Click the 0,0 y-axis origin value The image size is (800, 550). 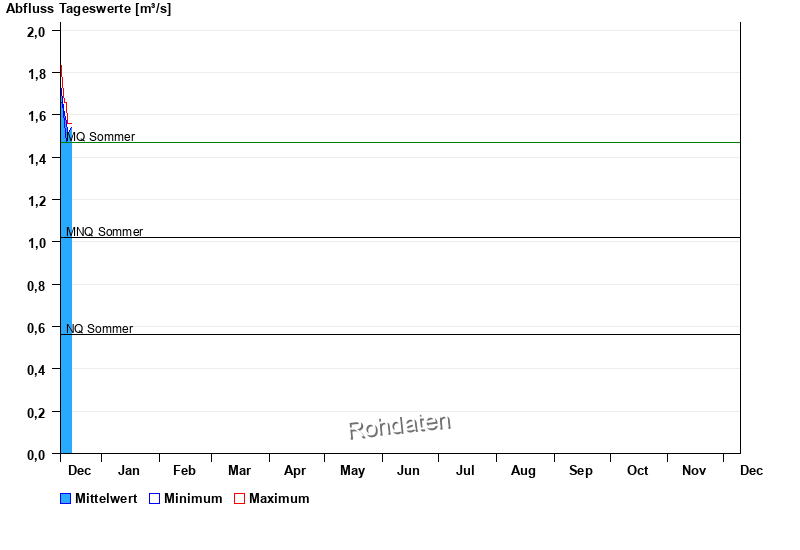point(36,455)
